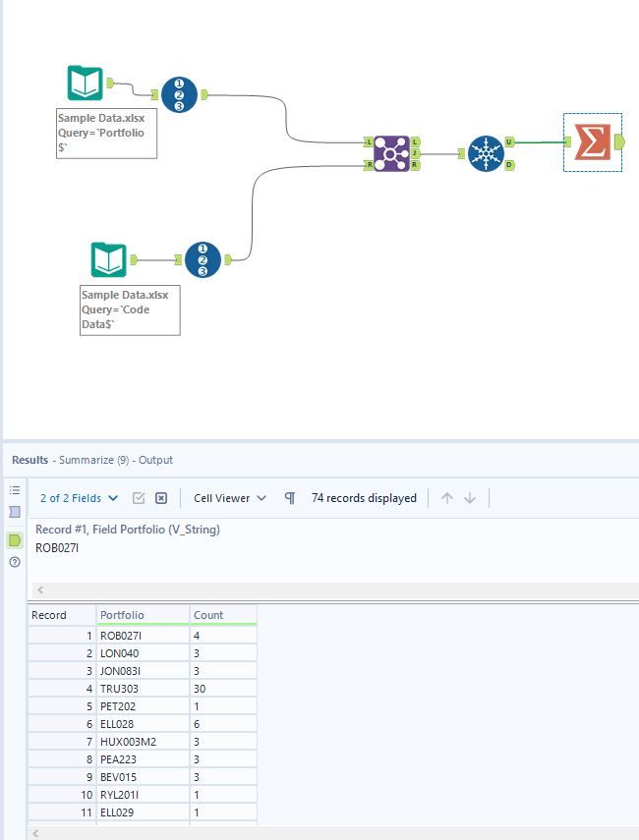Click the Cell Viewer value ROB027I
Viewport: 639px width, 840px height.
57,548
